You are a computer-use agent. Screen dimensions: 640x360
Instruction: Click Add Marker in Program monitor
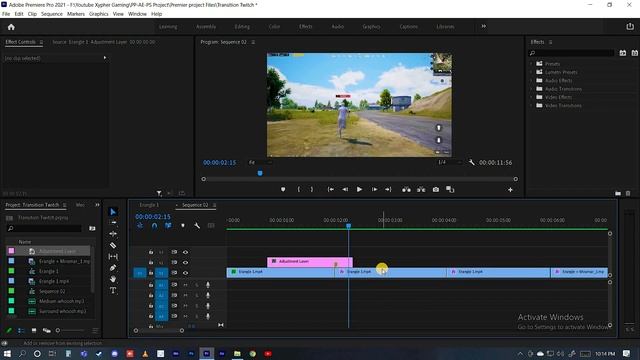(283, 189)
